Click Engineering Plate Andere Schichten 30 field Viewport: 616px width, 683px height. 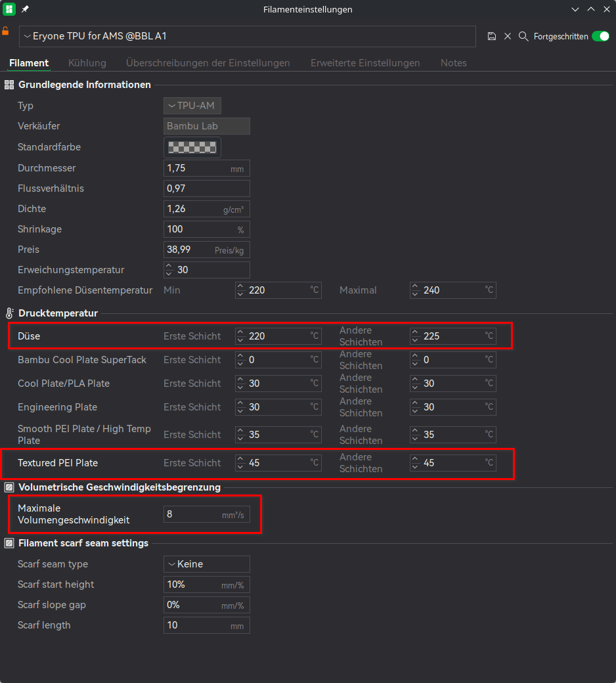[453, 407]
